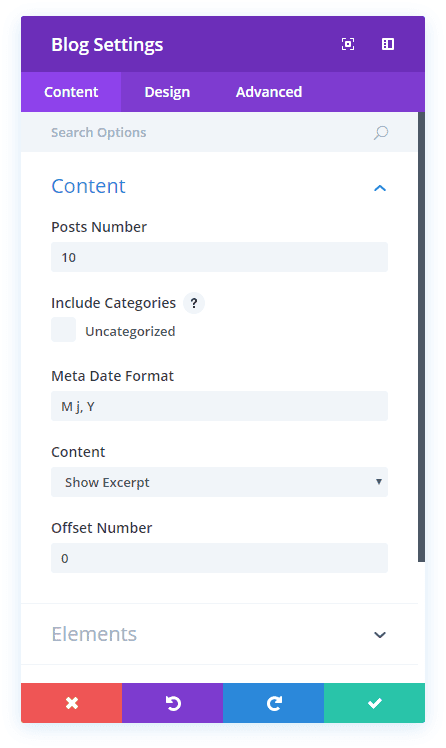Select the Content tab

coord(71,92)
